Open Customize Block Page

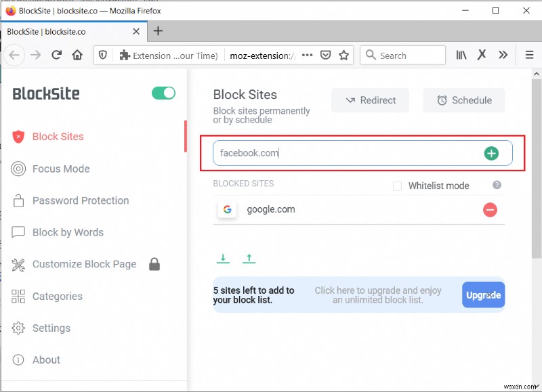(84, 264)
